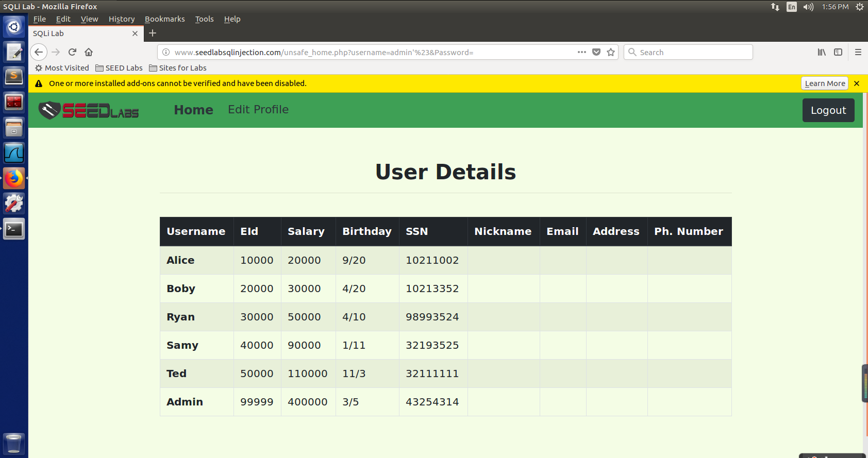Go back using the browser back arrow
868x458 pixels.
(39, 52)
